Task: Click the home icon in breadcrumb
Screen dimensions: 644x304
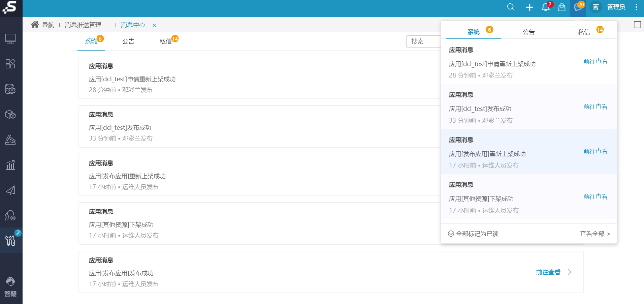Action: 35,25
